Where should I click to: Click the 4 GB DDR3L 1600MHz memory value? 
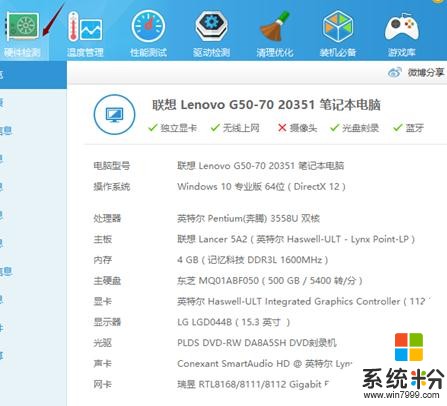pos(253,260)
